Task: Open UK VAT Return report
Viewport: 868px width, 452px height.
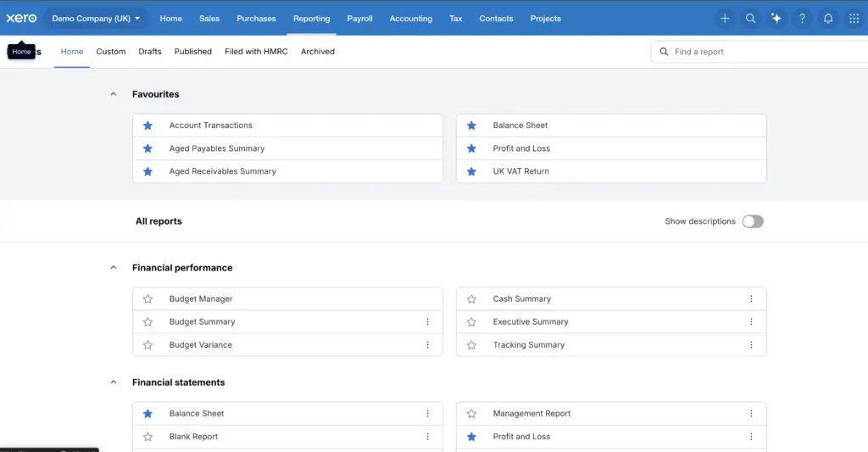Action: pyautogui.click(x=521, y=171)
